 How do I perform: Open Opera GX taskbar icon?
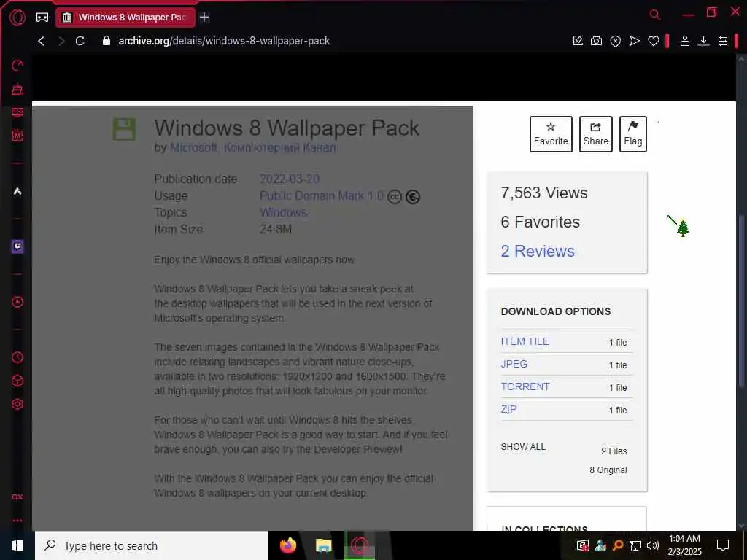(x=360, y=545)
